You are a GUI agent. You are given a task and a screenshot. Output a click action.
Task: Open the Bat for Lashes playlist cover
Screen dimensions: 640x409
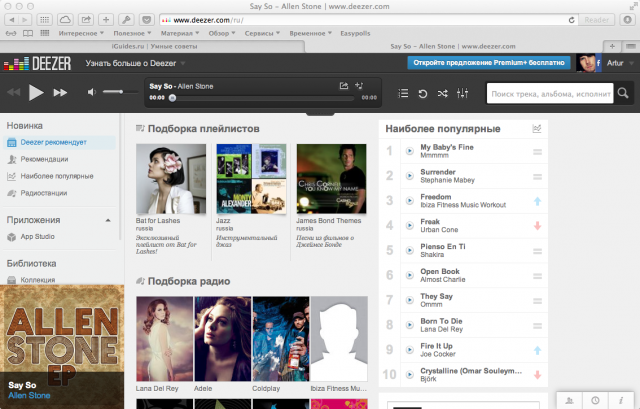pos(171,179)
